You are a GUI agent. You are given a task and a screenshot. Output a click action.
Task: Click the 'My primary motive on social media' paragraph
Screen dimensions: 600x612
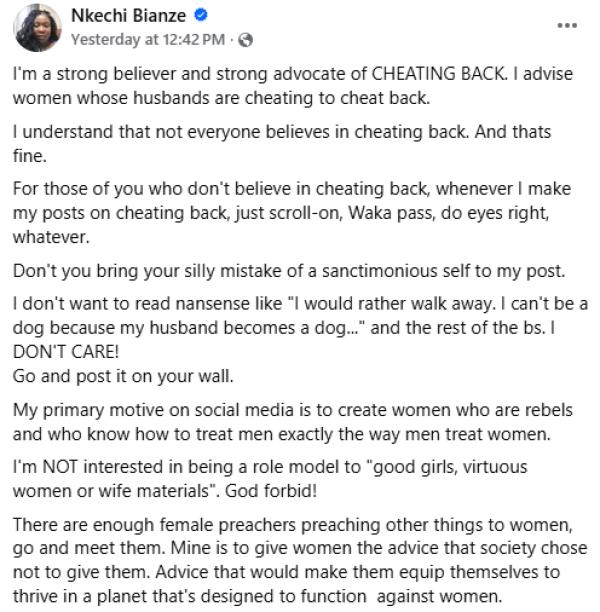293,422
